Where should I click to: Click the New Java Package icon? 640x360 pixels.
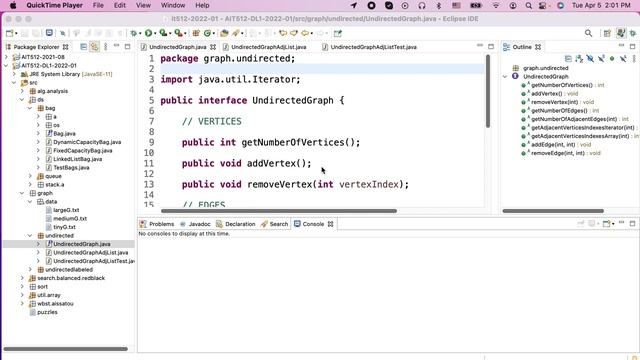coord(196,33)
